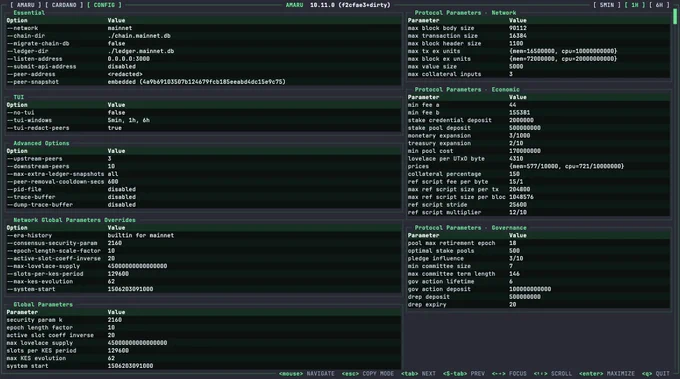Focus Protocol Parameters Governance panel title
Image resolution: width=680 pixels, height=379 pixels.
coord(471,228)
